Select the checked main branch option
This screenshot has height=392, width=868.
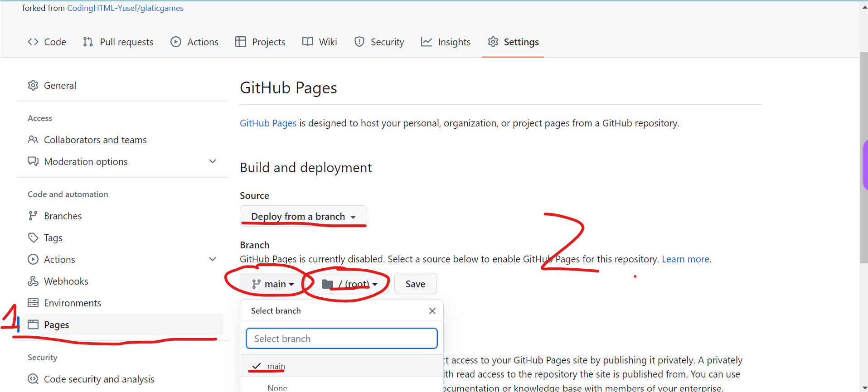(276, 366)
